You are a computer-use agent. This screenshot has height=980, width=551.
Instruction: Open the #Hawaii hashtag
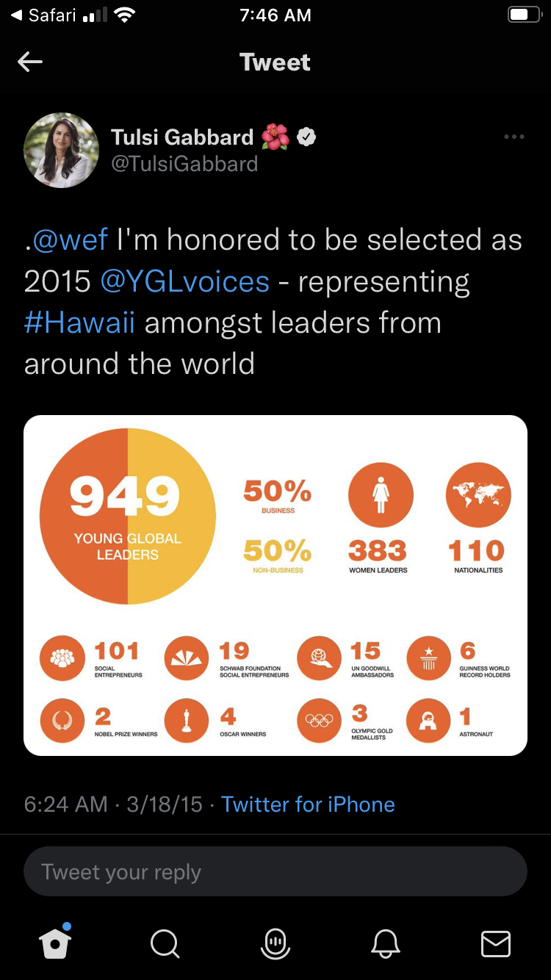tap(79, 323)
